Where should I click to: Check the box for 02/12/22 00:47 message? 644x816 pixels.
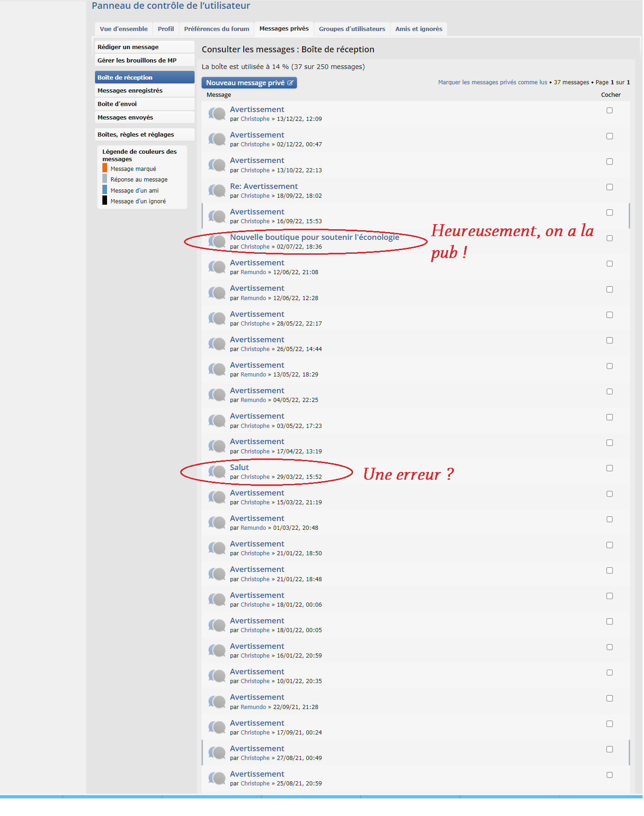tap(610, 136)
